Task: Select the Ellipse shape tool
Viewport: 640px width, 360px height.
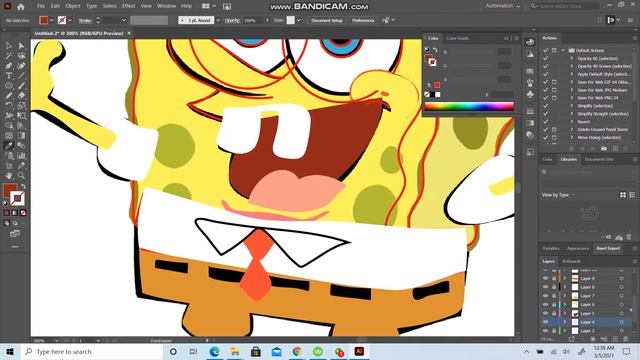Action: point(9,86)
